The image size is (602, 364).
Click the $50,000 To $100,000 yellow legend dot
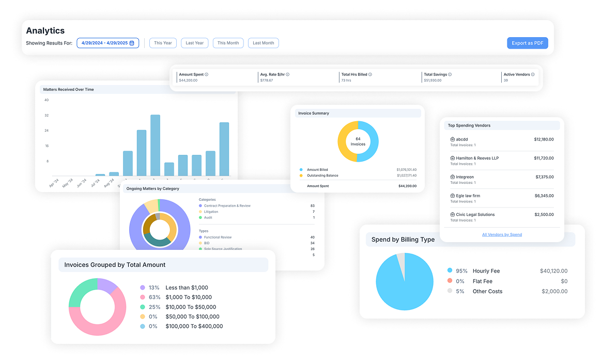[143, 316]
